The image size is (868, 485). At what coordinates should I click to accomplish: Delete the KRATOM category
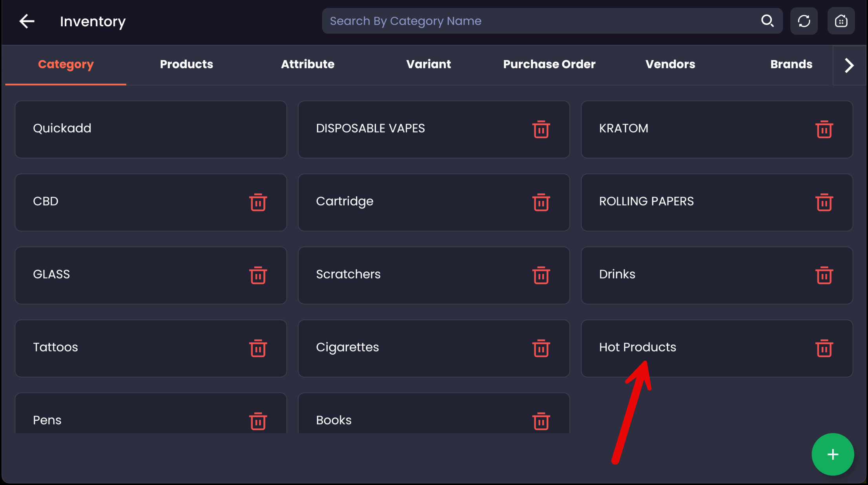824,129
